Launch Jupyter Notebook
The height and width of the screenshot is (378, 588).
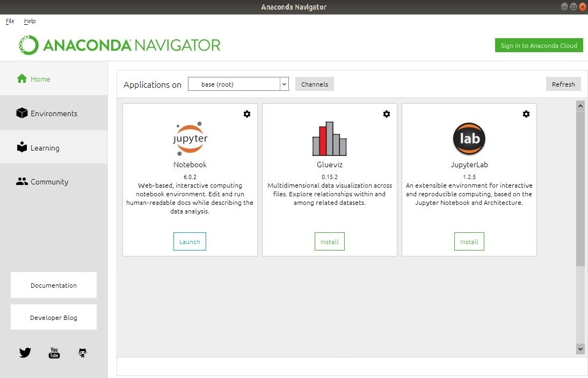190,242
